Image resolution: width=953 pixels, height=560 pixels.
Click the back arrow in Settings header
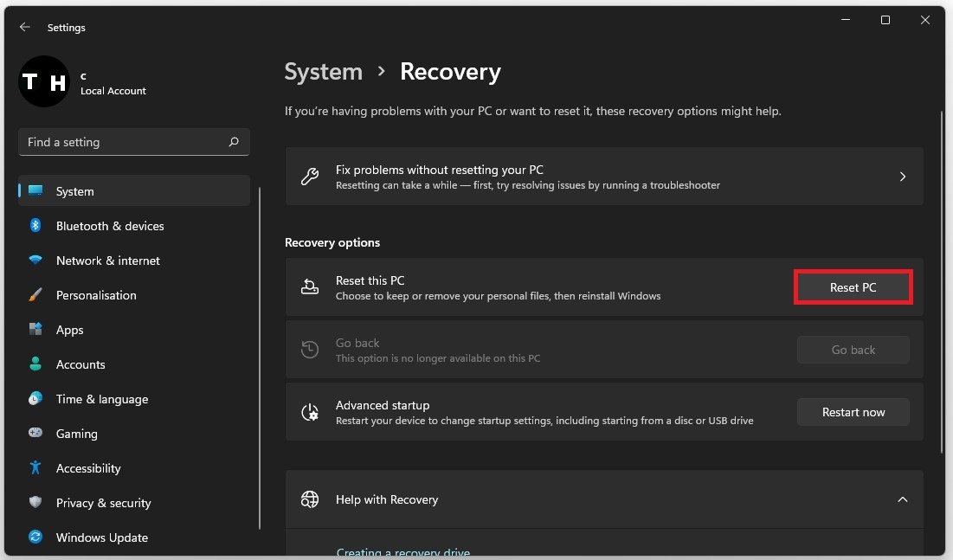(x=25, y=28)
